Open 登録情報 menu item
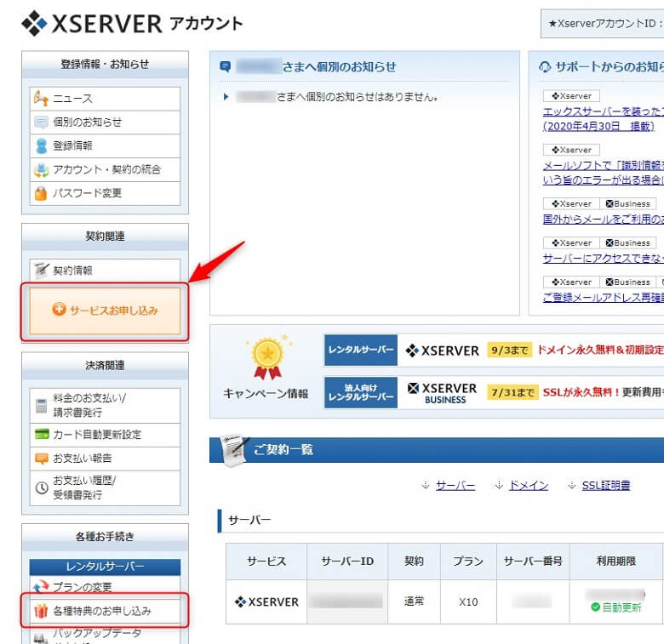 tap(105, 146)
